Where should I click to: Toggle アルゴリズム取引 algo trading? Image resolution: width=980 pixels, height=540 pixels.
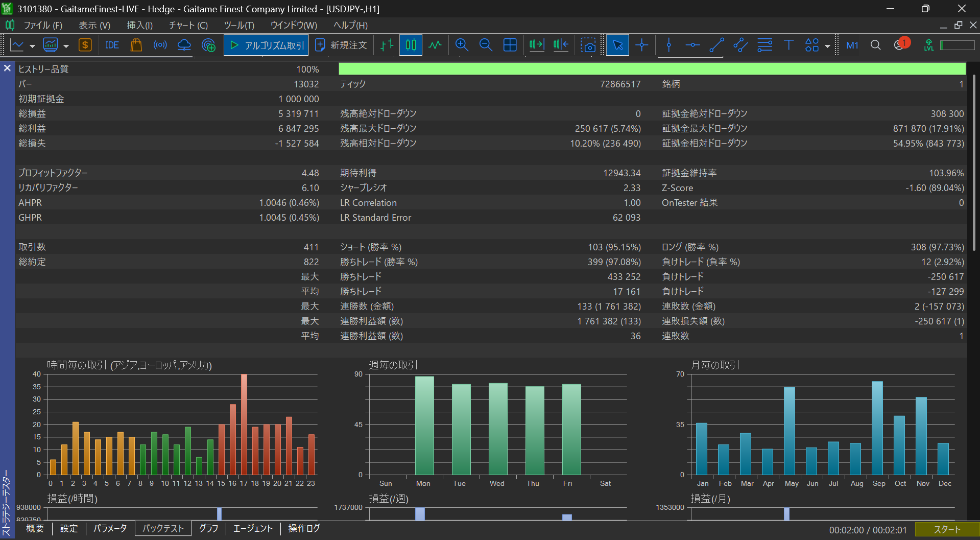pos(266,45)
